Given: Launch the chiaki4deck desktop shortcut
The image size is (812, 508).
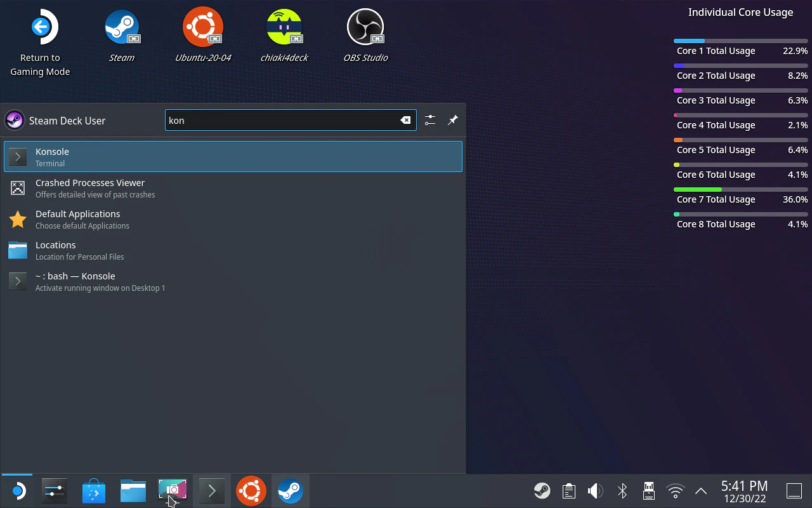Looking at the screenshot, I should [284, 36].
